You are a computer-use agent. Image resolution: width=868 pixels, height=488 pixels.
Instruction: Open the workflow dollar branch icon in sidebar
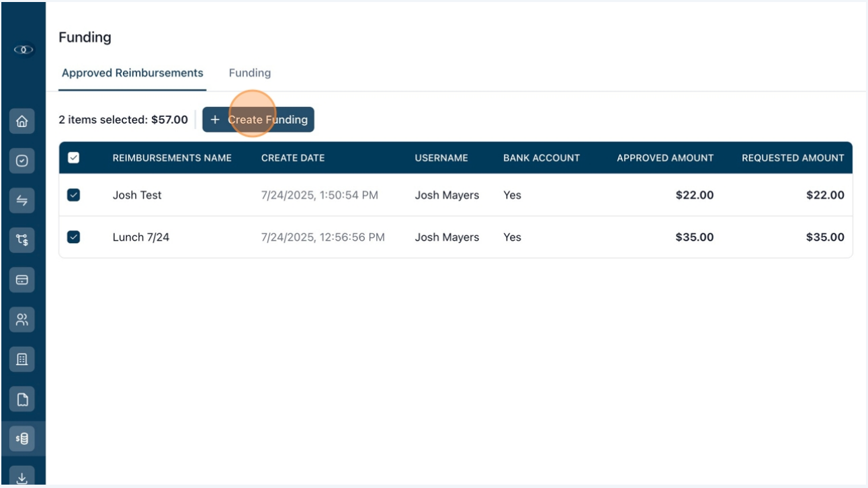[22, 240]
